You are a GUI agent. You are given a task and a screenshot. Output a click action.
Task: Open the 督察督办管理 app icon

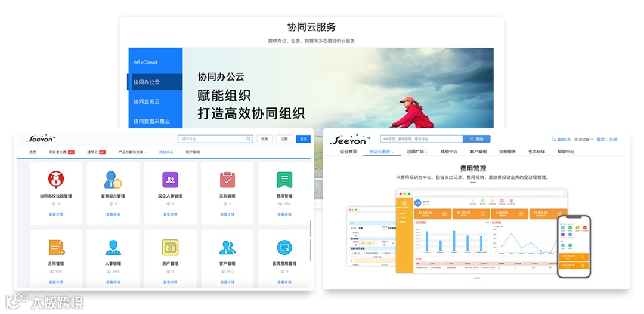pyautogui.click(x=113, y=180)
